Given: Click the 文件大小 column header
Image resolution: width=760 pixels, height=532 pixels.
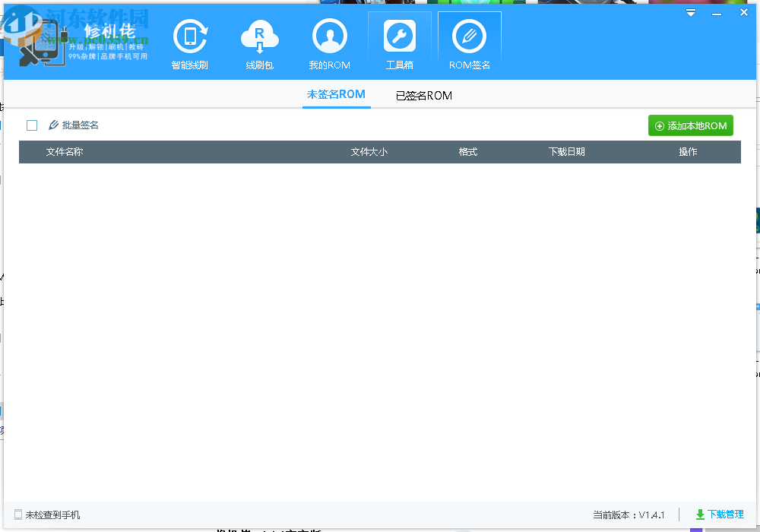Looking at the screenshot, I should tap(369, 152).
